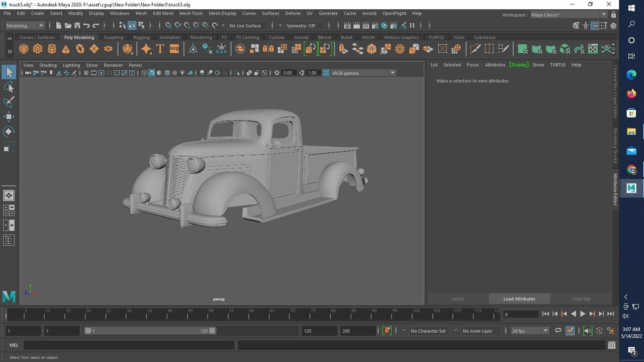644x362 pixels.
Task: Click the polygon sphere shelf icon
Action: [24, 49]
